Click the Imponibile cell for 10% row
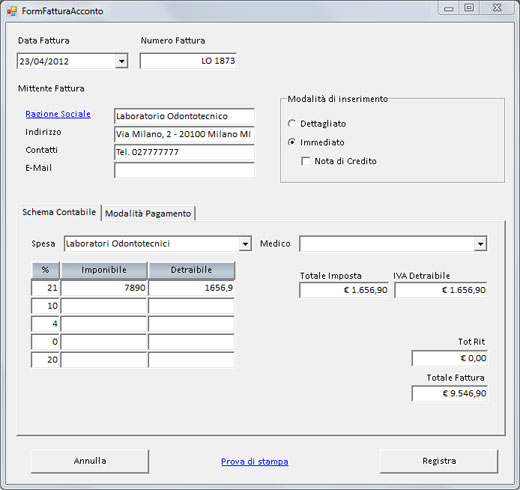This screenshot has height=490, width=520. click(x=104, y=306)
